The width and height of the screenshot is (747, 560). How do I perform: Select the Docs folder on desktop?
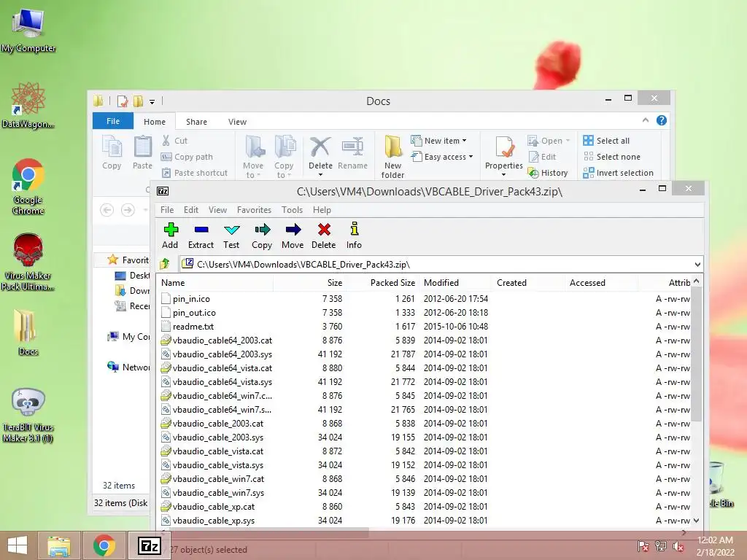(x=28, y=332)
